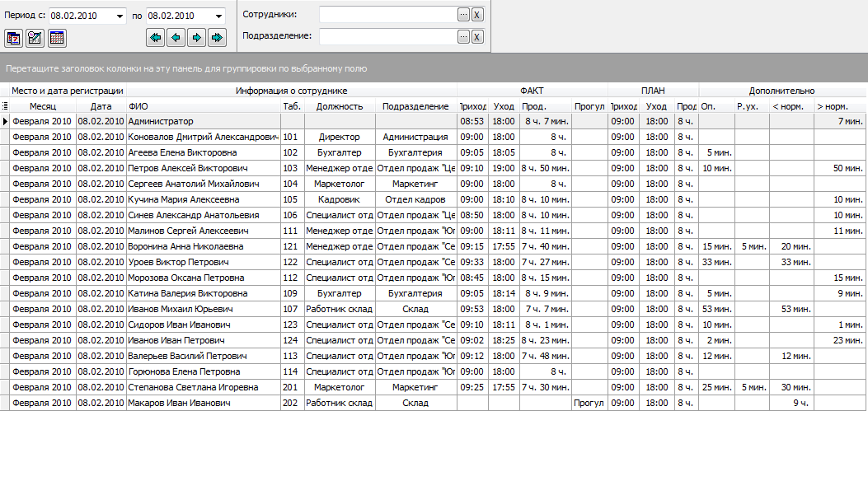Open the 'по' end date dropdown

[x=218, y=16]
